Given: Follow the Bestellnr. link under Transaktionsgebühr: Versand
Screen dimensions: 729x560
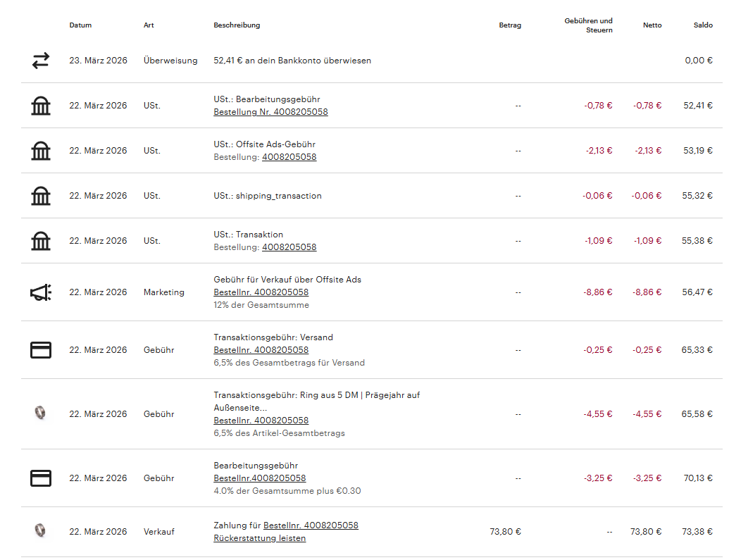Looking at the screenshot, I should coord(261,350).
